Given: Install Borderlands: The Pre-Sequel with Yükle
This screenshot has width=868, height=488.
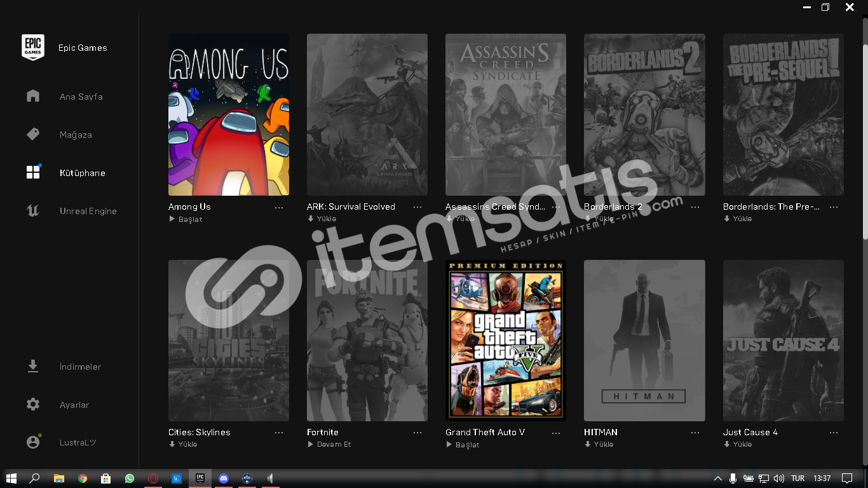Looking at the screenshot, I should (738, 219).
